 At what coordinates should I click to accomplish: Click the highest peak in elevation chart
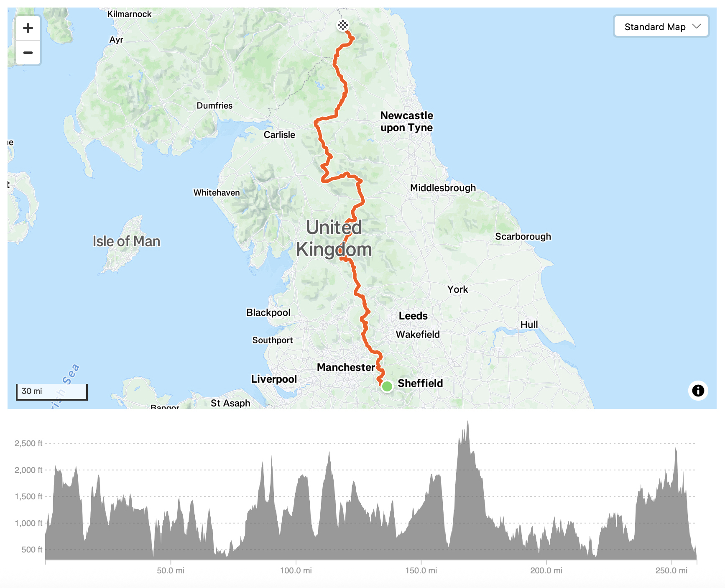(x=467, y=422)
